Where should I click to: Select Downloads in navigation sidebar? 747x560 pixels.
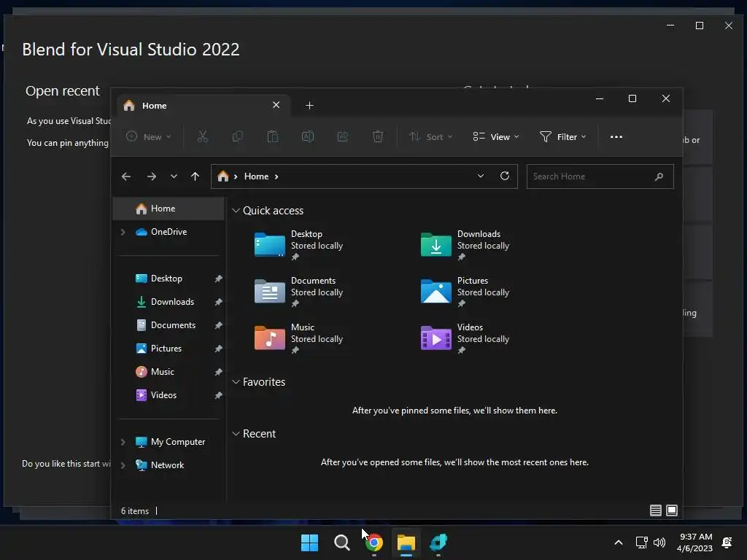(x=169, y=302)
